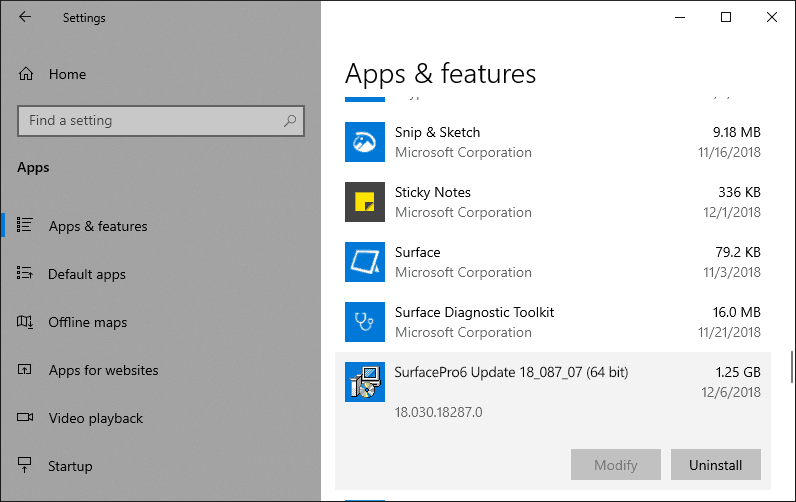Click the Default apps sidebar icon
Image resolution: width=796 pixels, height=502 pixels.
[x=24, y=273]
